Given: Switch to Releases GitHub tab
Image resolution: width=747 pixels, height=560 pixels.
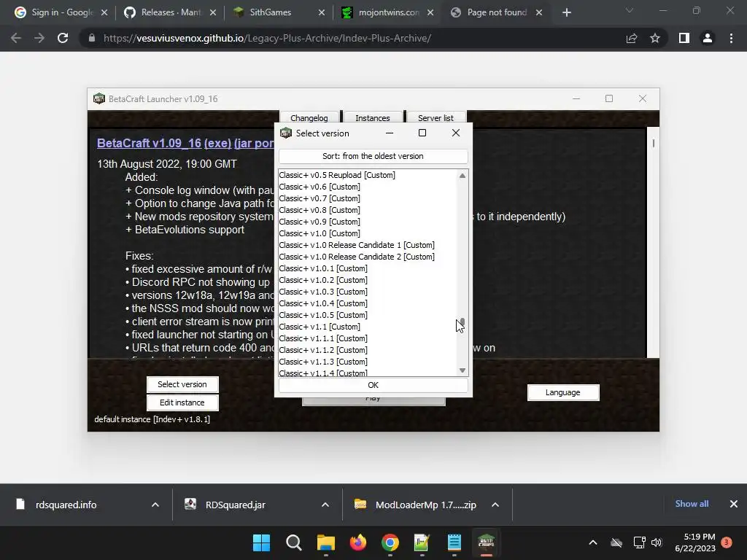Looking at the screenshot, I should click(170, 12).
